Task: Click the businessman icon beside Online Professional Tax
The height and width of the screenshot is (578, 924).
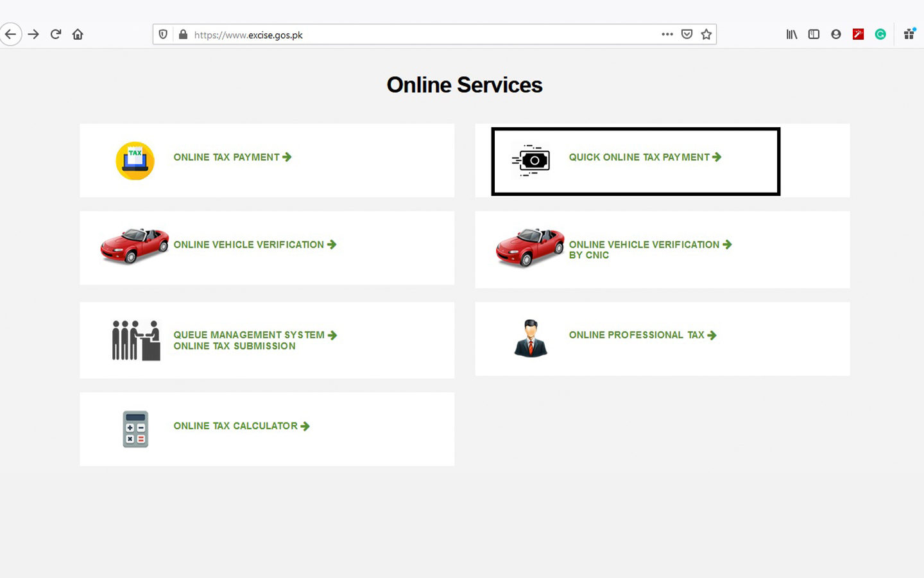Action: 530,338
